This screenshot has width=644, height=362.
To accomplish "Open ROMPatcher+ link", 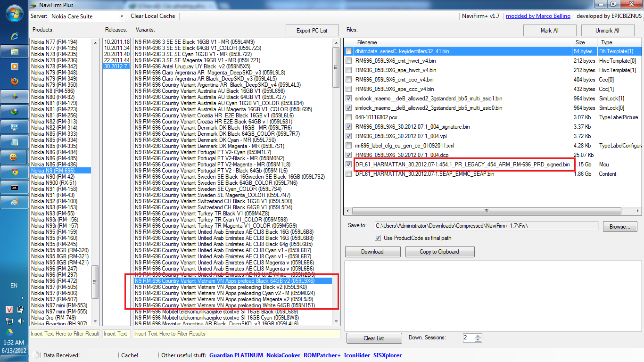I will click(x=322, y=355).
